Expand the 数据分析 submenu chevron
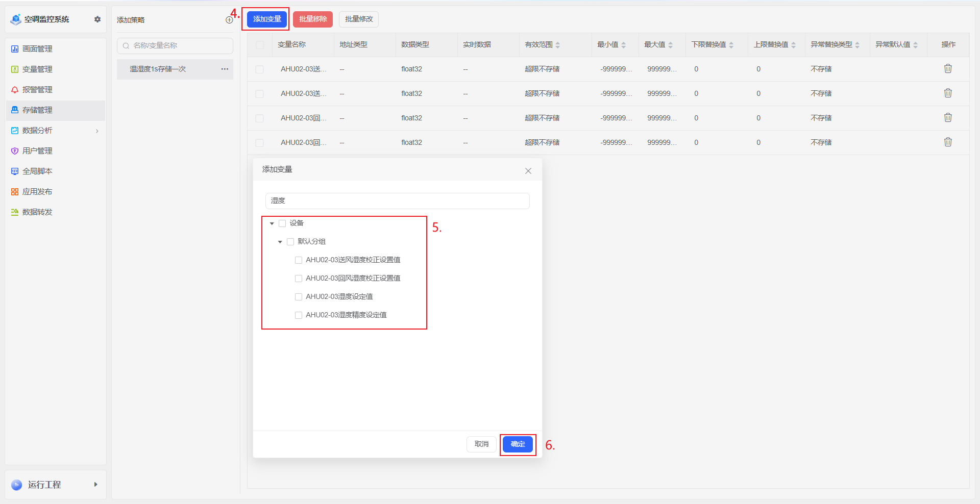980x504 pixels. tap(97, 131)
